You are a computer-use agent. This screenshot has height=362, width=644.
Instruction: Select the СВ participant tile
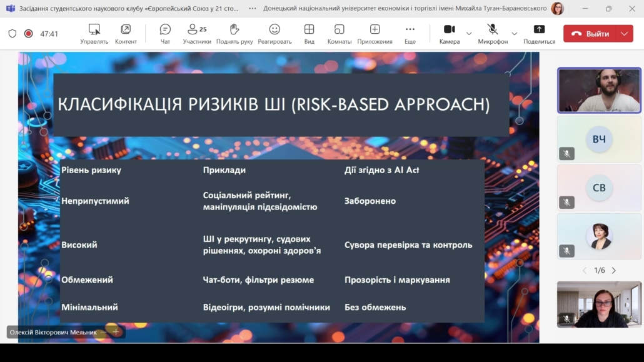pyautogui.click(x=599, y=188)
